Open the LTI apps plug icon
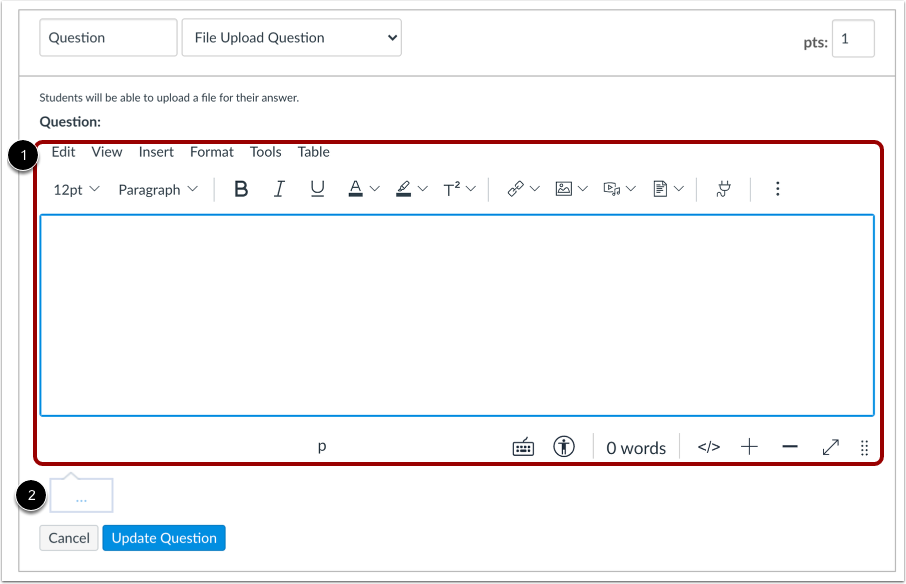 pyautogui.click(x=723, y=188)
